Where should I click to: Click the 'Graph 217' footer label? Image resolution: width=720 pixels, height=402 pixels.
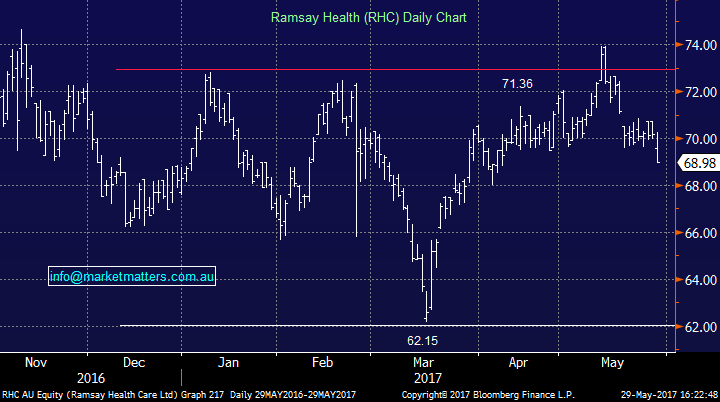pyautogui.click(x=202, y=395)
